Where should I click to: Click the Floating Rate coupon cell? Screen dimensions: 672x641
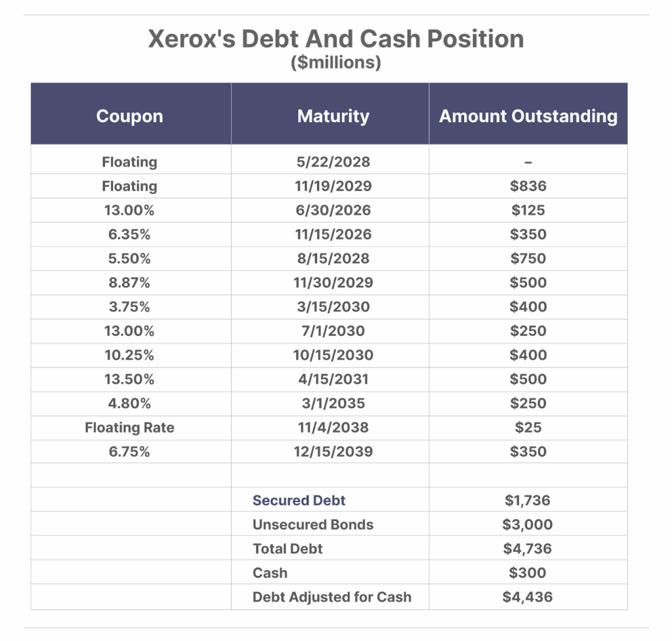pyautogui.click(x=130, y=428)
